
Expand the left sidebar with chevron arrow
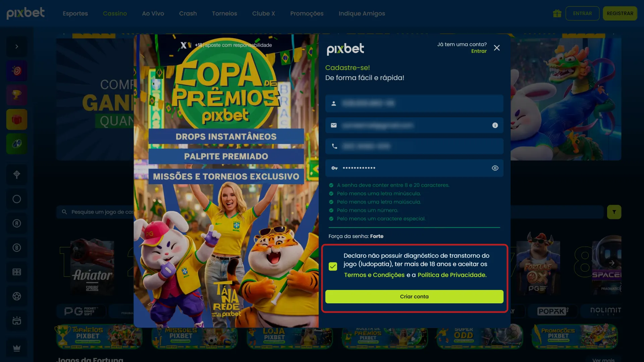pos(17,47)
